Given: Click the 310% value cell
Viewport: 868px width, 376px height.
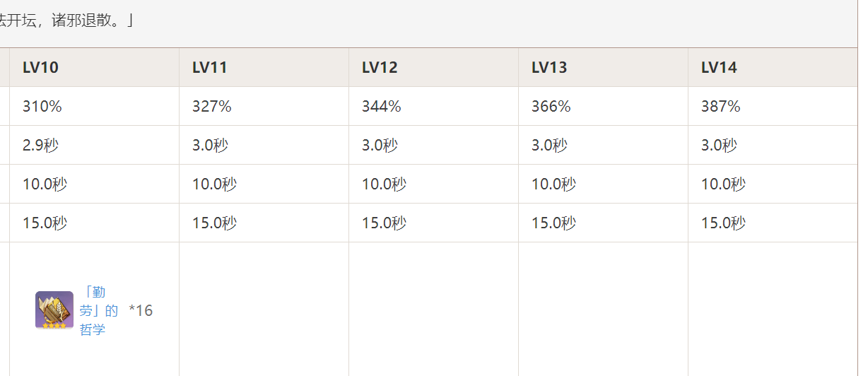Looking at the screenshot, I should (x=42, y=107).
